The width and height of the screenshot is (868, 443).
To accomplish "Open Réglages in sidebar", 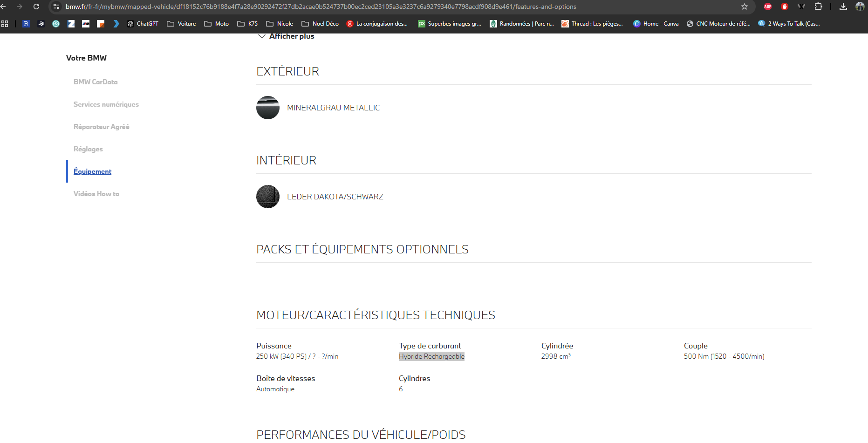I will pyautogui.click(x=88, y=149).
